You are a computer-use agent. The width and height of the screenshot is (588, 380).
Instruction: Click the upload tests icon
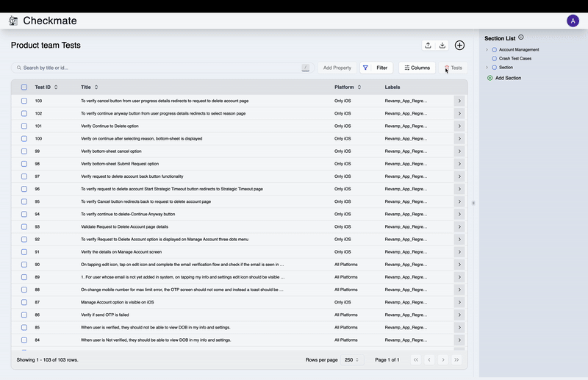pos(428,46)
